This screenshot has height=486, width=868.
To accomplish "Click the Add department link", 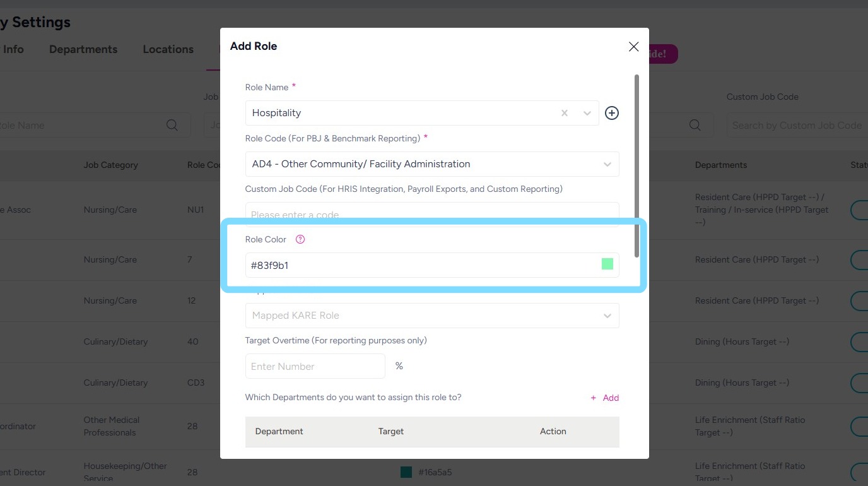I will 605,398.
